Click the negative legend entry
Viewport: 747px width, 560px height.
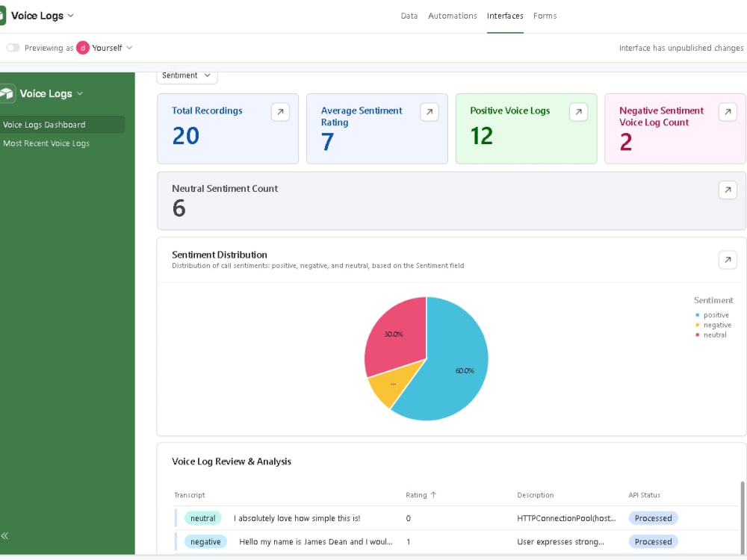click(713, 325)
